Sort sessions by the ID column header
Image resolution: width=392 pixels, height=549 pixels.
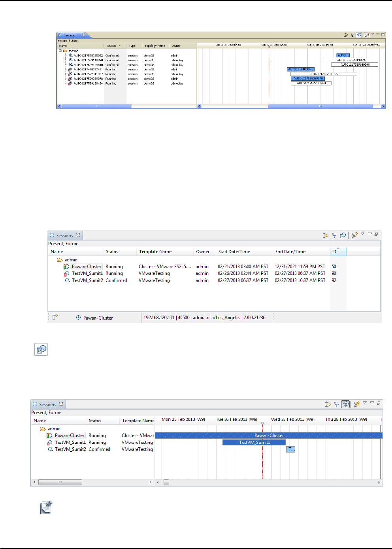[x=334, y=252]
